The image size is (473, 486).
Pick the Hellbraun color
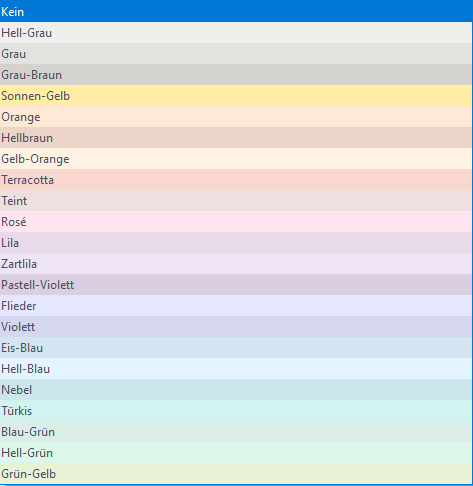tap(236, 138)
